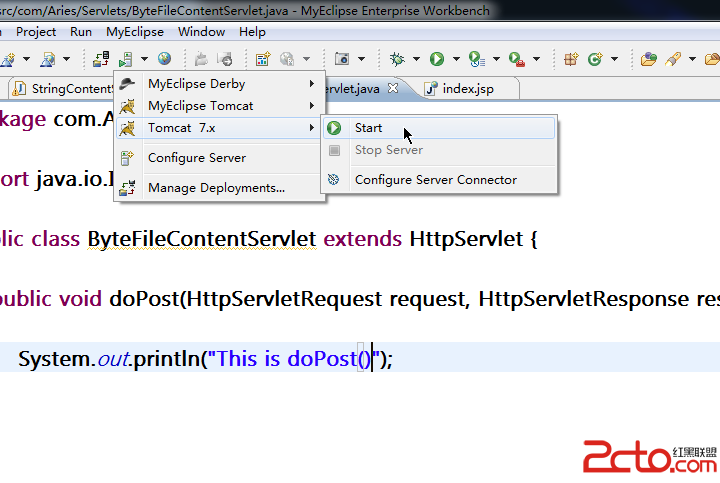Click the MyEclipse Derby hat icon
The height and width of the screenshot is (483, 720).
[x=127, y=84]
